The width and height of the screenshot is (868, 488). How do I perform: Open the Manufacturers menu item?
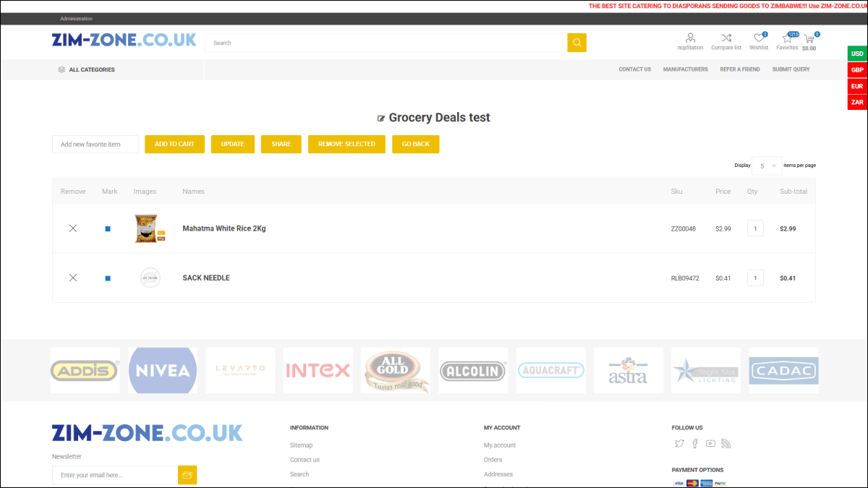pyautogui.click(x=686, y=69)
